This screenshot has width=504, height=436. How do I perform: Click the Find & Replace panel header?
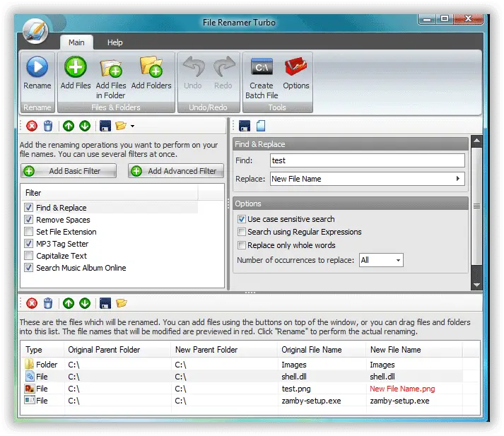tap(351, 144)
